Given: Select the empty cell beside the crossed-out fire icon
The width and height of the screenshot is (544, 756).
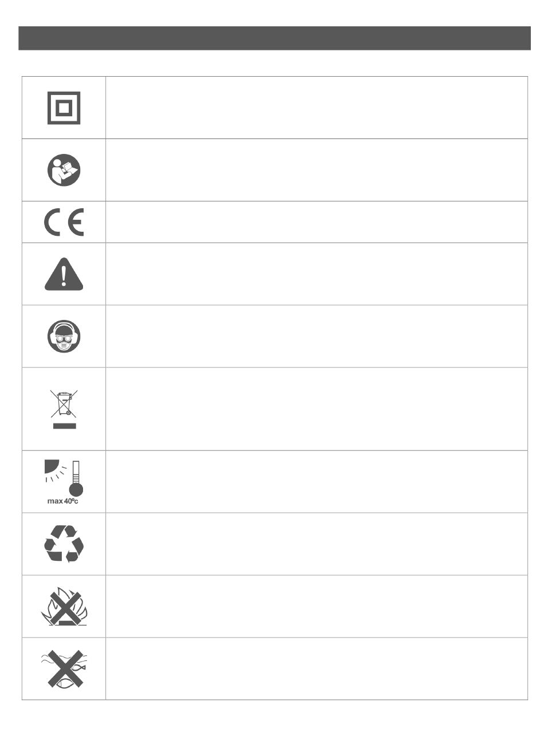Looking at the screenshot, I should (316, 607).
